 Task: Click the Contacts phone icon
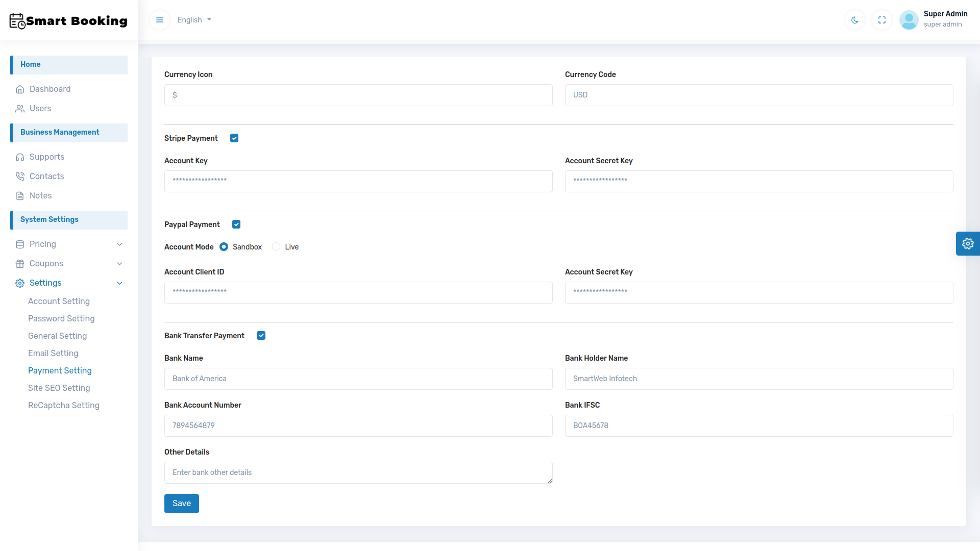pyautogui.click(x=20, y=176)
